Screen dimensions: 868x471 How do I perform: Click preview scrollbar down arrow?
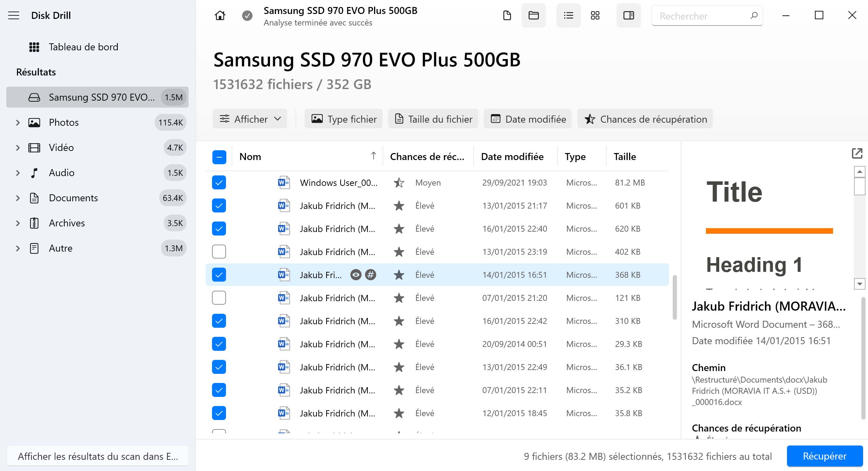[859, 284]
